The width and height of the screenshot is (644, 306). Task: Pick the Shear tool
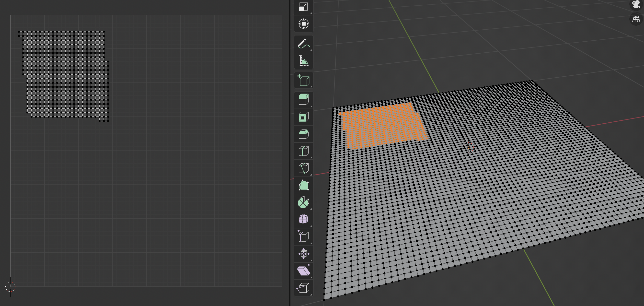[x=303, y=271]
